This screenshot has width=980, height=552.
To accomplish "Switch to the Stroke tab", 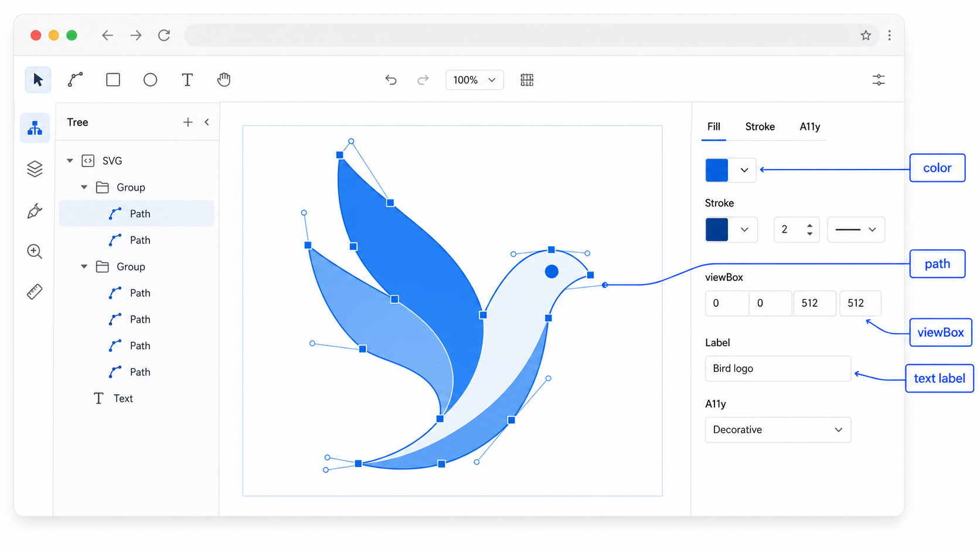I will click(x=760, y=127).
